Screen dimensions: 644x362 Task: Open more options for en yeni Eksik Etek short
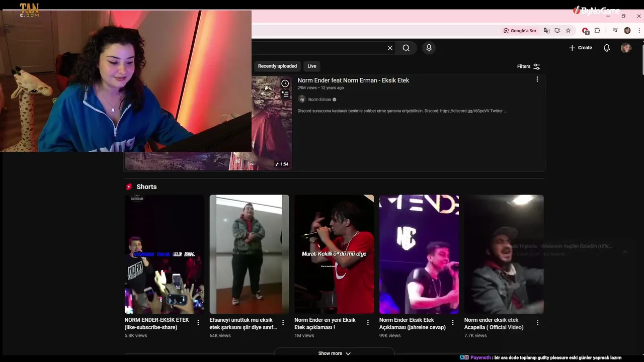point(368,323)
